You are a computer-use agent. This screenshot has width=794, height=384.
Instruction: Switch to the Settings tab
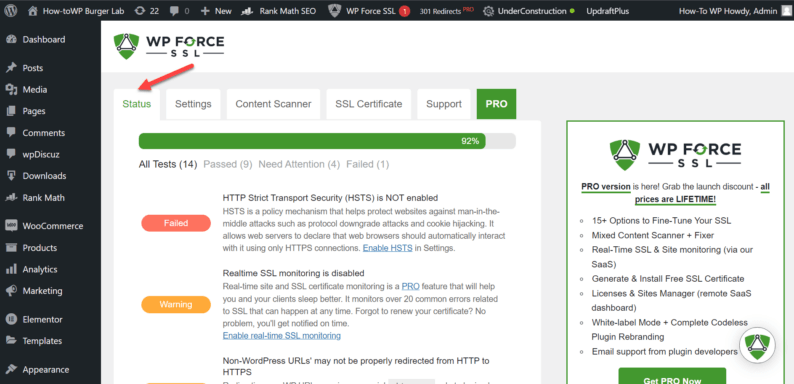pos(193,104)
